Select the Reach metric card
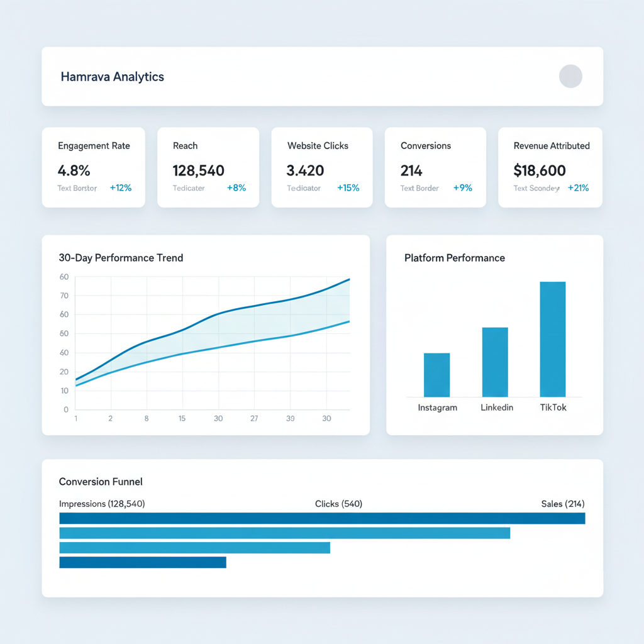The height and width of the screenshot is (644, 644). pyautogui.click(x=208, y=167)
